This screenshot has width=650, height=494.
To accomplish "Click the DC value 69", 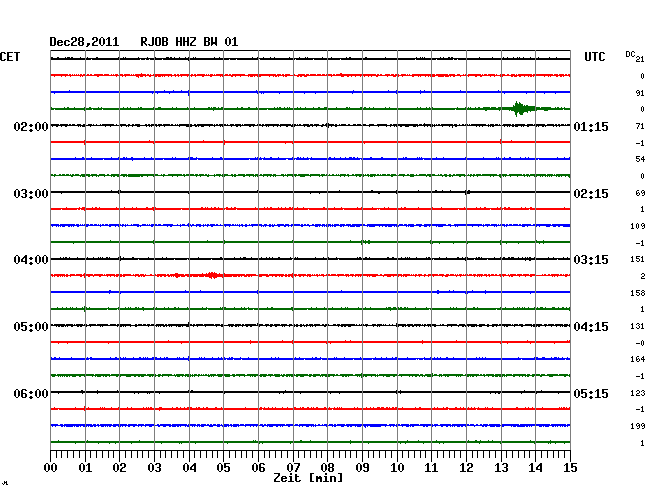I will coord(640,193).
